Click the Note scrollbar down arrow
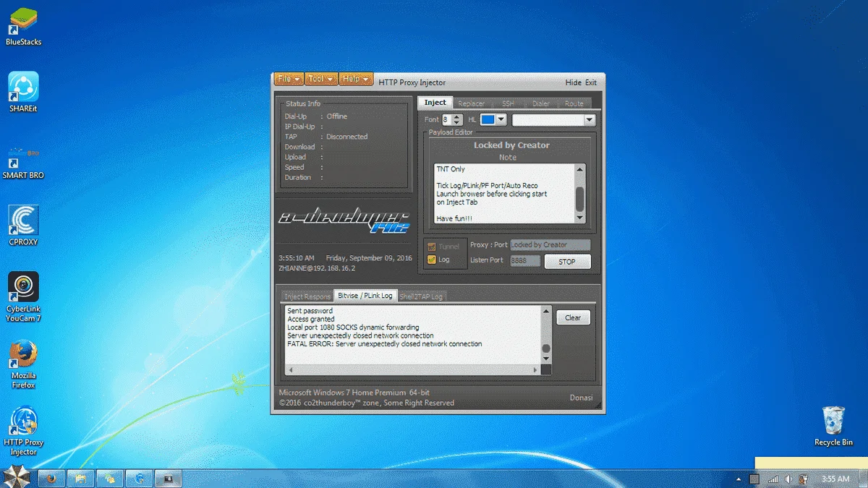 [x=579, y=219]
